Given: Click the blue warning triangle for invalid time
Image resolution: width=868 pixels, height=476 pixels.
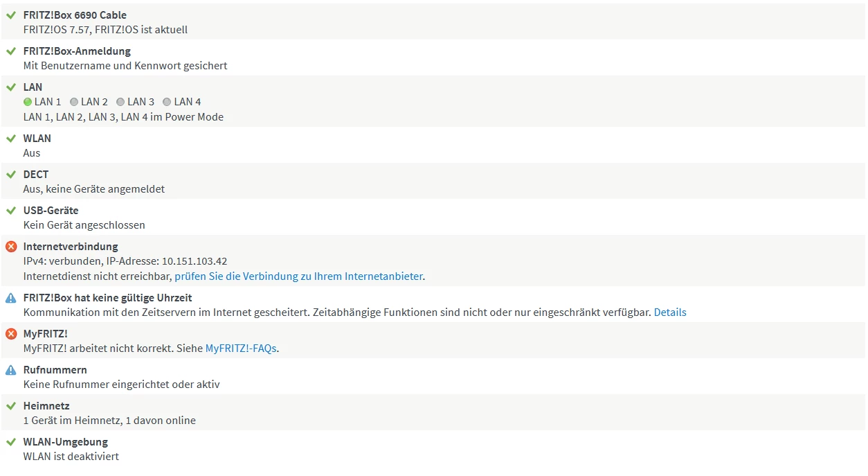Looking at the screenshot, I should pyautogui.click(x=10, y=298).
